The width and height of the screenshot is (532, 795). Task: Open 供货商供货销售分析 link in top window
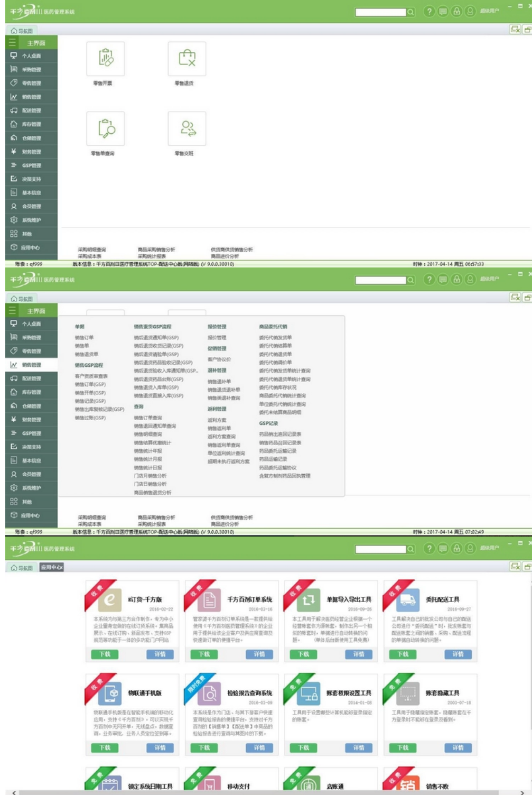click(x=232, y=249)
